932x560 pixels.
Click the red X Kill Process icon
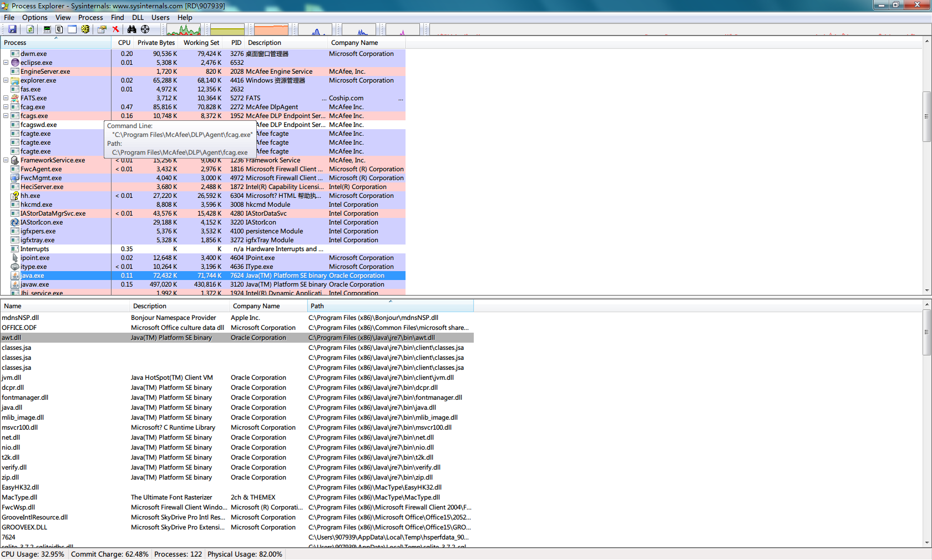coord(115,29)
